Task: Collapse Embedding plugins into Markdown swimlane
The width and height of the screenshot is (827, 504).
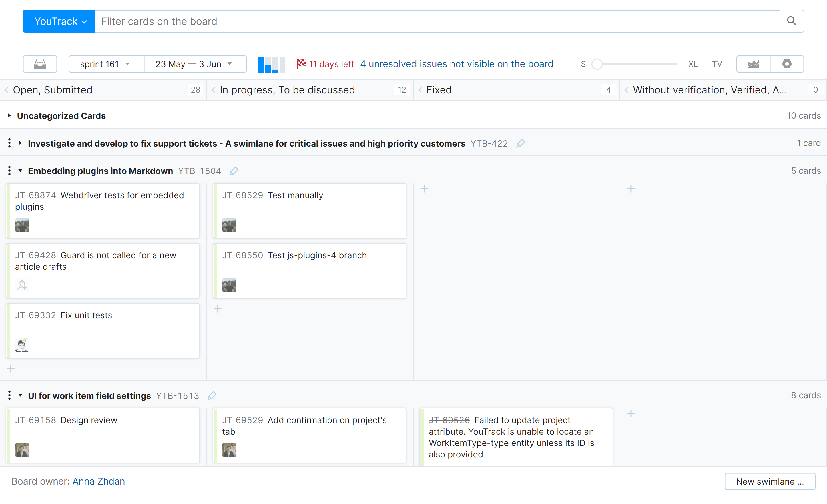Action: point(20,171)
